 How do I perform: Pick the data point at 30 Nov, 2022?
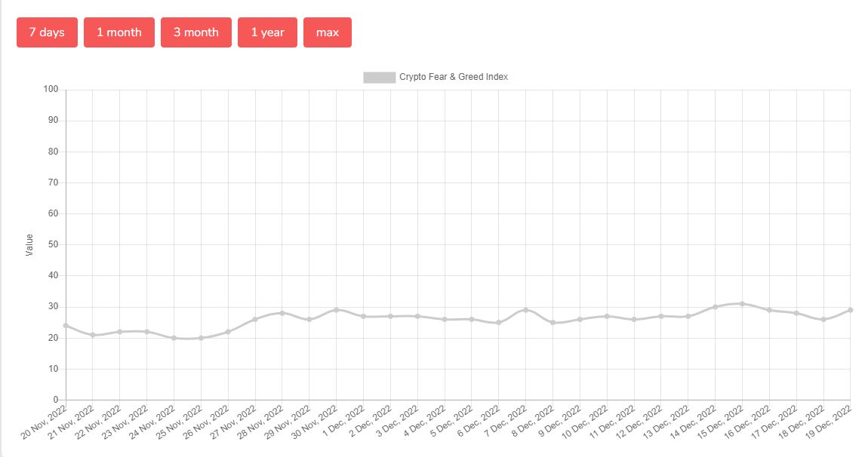pos(337,310)
